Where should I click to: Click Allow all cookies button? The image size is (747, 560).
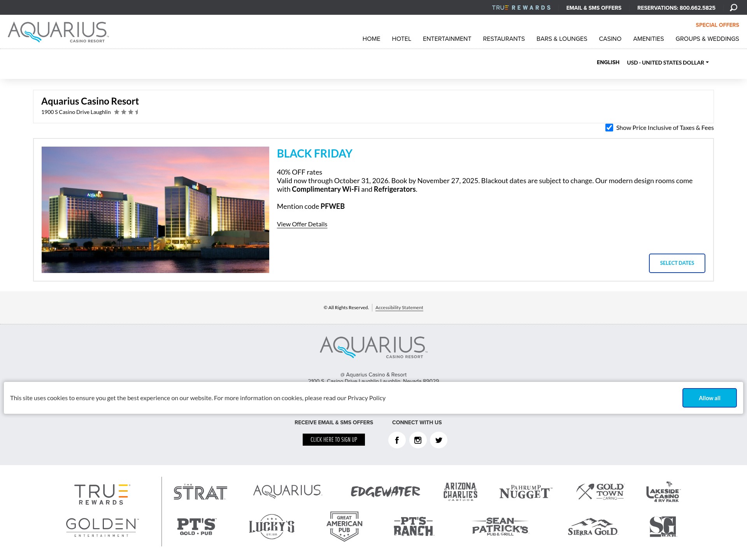coord(710,398)
